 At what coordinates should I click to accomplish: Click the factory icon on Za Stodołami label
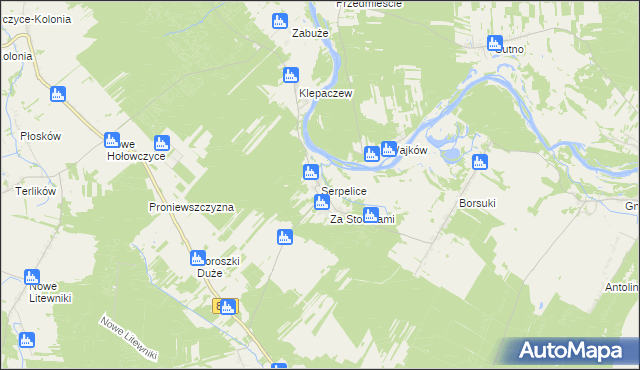click(371, 215)
